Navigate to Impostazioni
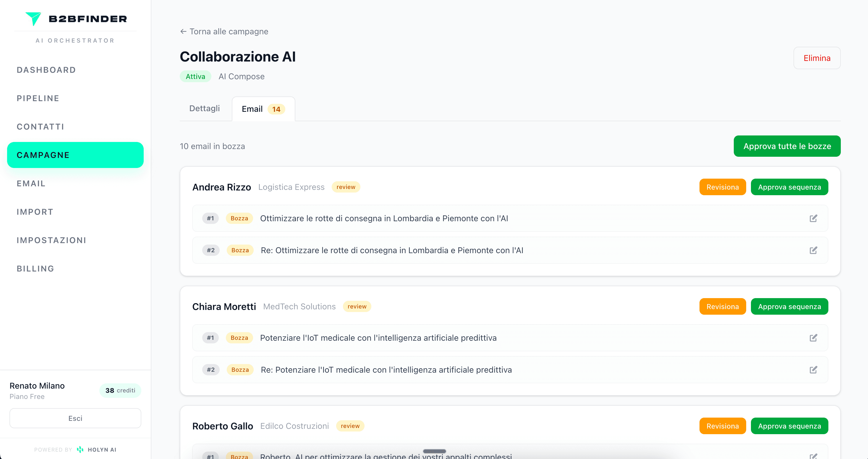Viewport: 868px width, 459px height. coord(51,240)
